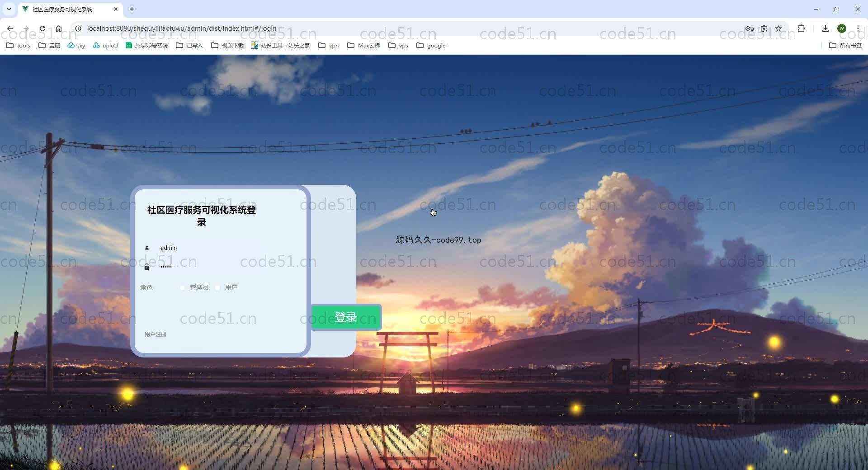Select the 用户 role radio button
This screenshot has width=868, height=470.
(217, 287)
